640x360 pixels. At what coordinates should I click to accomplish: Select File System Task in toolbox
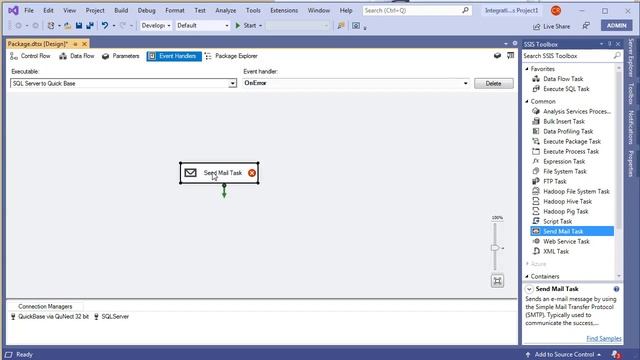(564, 171)
